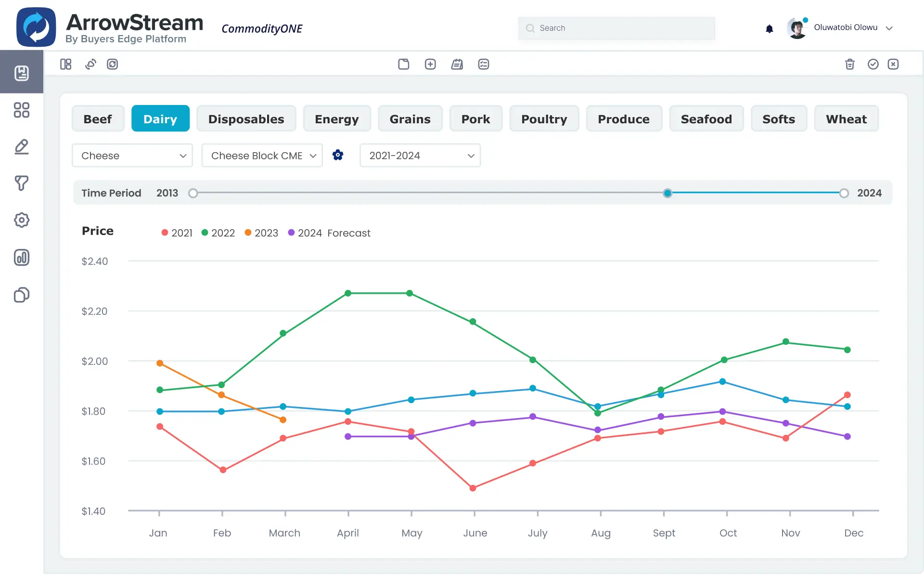Click the notification bell icon
Screen dimensions: 924x575
[769, 29]
